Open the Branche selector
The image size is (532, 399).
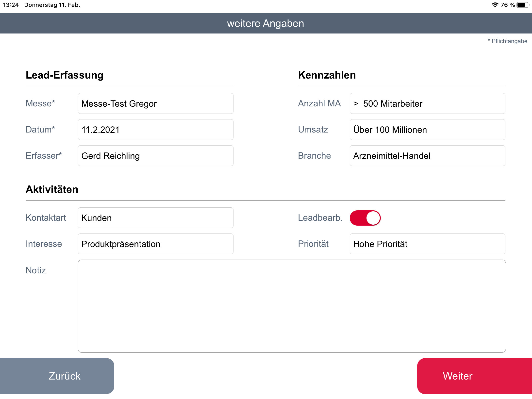tap(427, 156)
